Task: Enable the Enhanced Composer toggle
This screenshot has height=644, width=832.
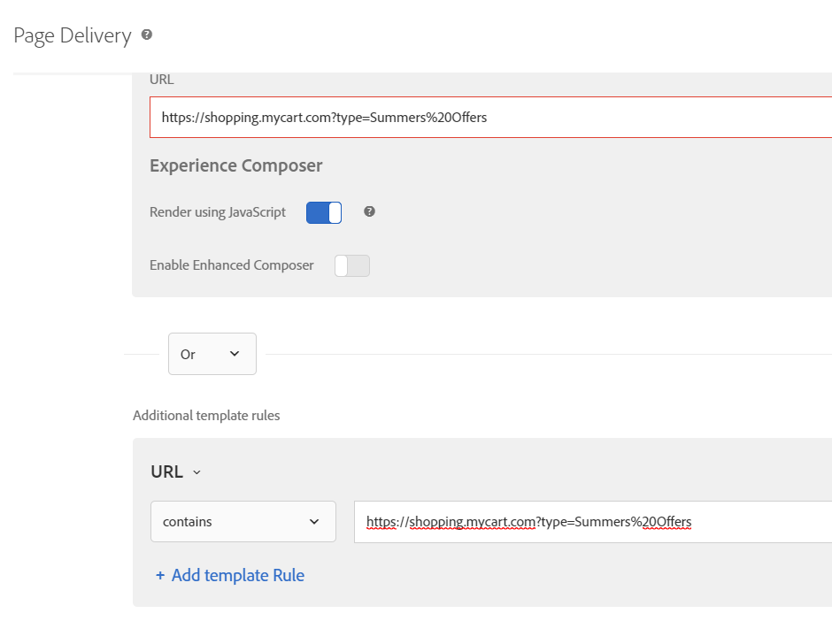Action: 351,265
